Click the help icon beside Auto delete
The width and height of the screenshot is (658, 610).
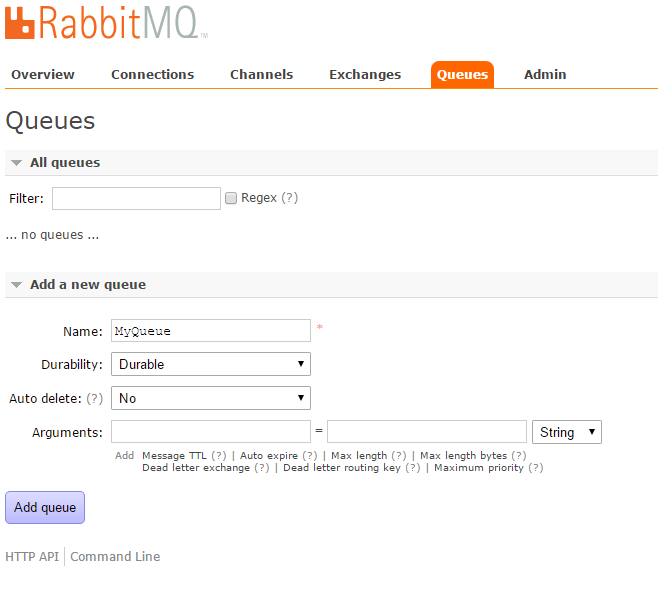point(95,398)
